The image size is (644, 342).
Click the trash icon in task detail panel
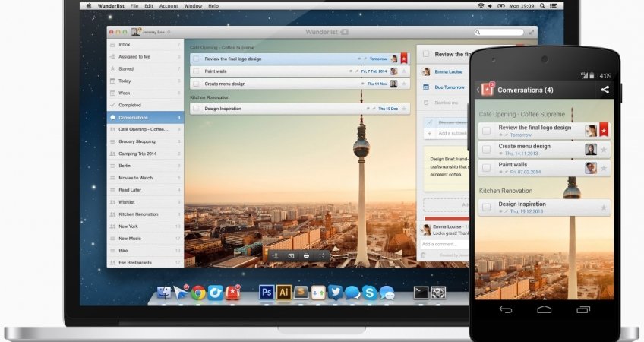pos(424,255)
